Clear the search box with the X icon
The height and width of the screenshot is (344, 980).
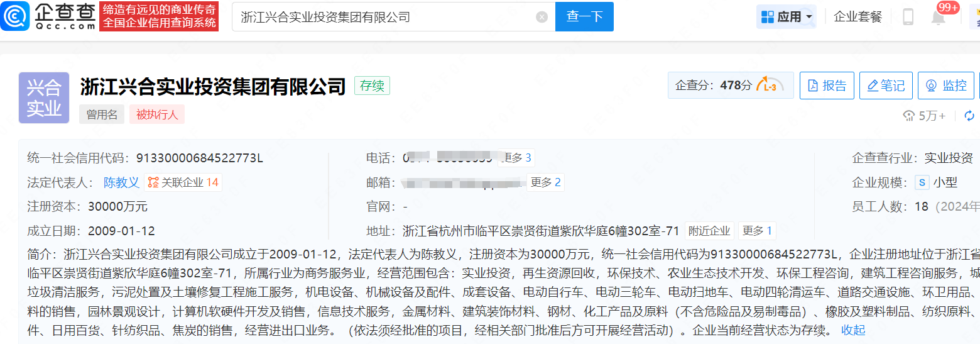click(x=542, y=17)
